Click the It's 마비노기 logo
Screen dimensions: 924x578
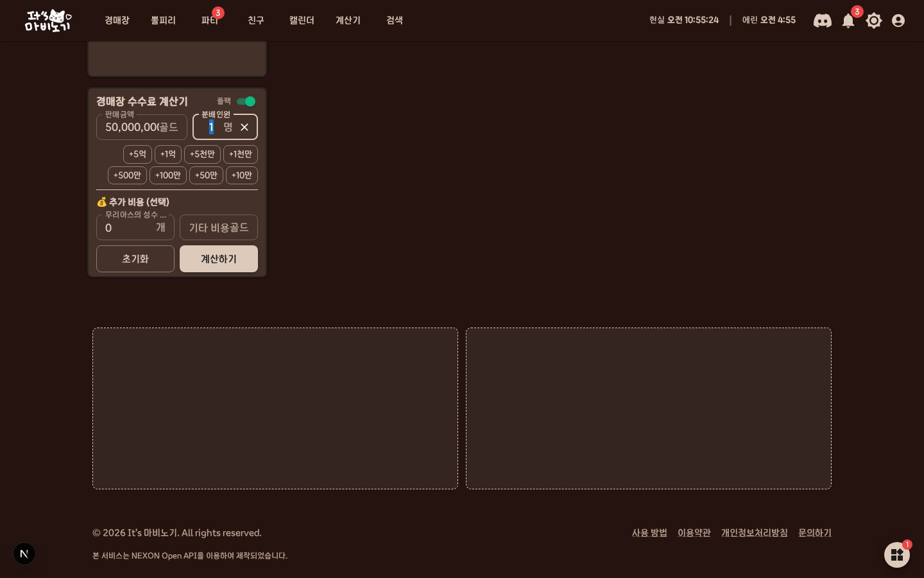[x=48, y=21]
